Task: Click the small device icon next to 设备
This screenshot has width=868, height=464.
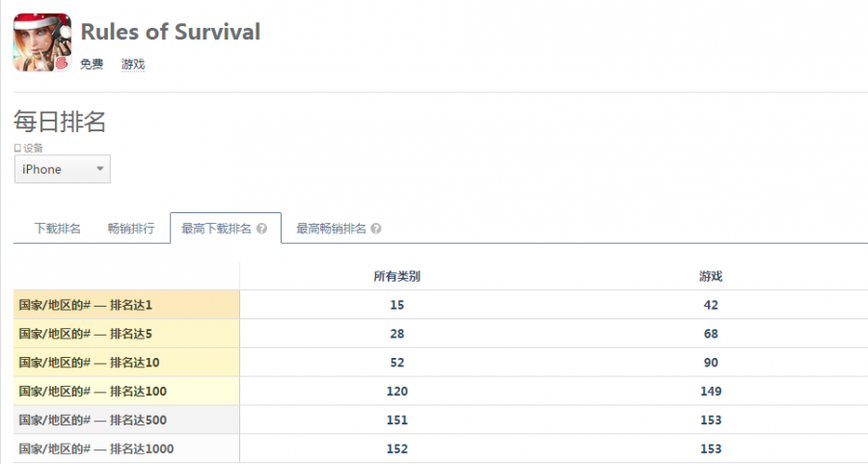Action: click(17, 149)
